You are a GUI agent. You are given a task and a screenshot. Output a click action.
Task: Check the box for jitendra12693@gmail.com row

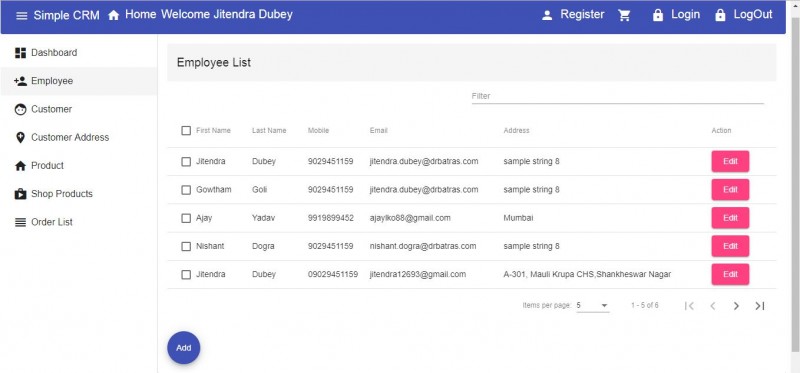click(186, 275)
